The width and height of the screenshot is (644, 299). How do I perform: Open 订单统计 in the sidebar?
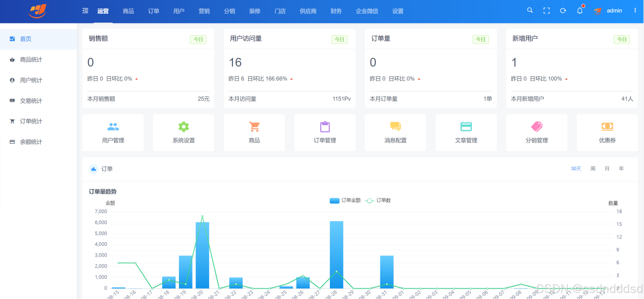point(38,121)
